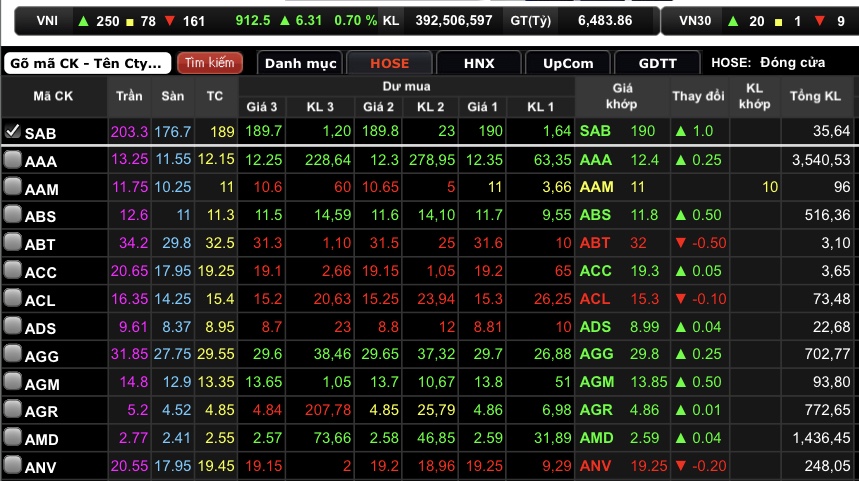Click the AGR ticker in Mã CK column
859x481 pixels.
(41, 411)
